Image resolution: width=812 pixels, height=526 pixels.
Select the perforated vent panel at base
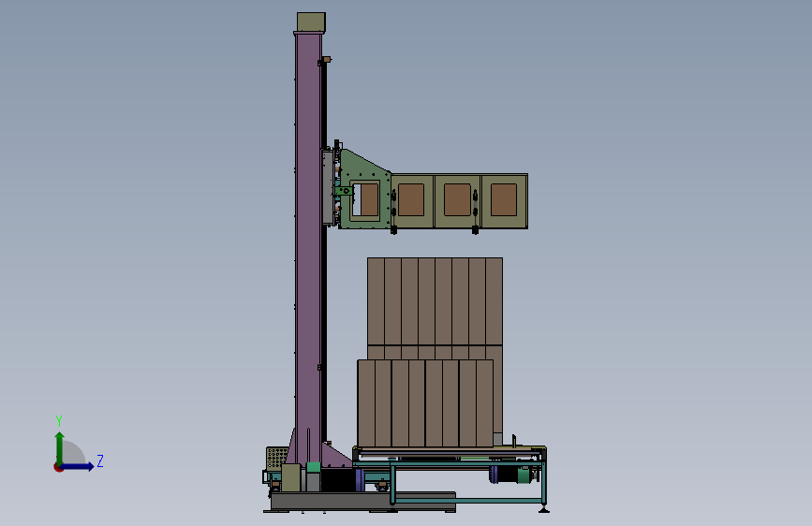(x=276, y=459)
